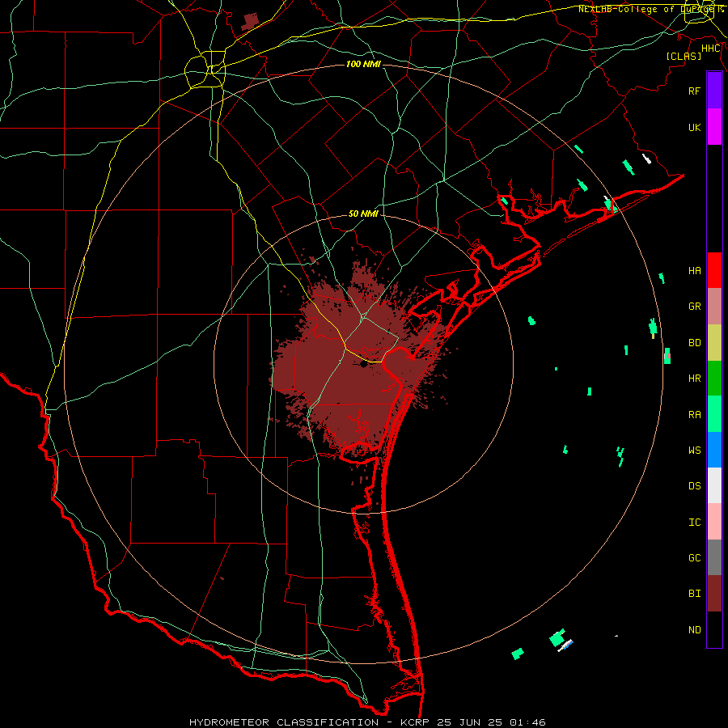The height and width of the screenshot is (728, 728).
Task: Click the DS legend label
Action: 695,486
